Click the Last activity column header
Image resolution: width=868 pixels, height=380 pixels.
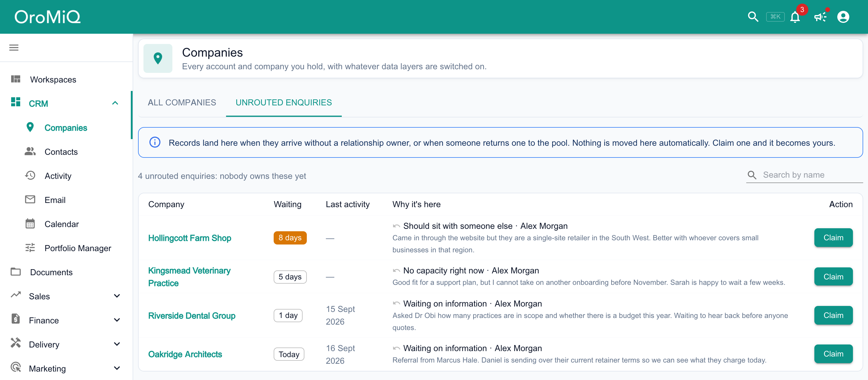pos(348,204)
